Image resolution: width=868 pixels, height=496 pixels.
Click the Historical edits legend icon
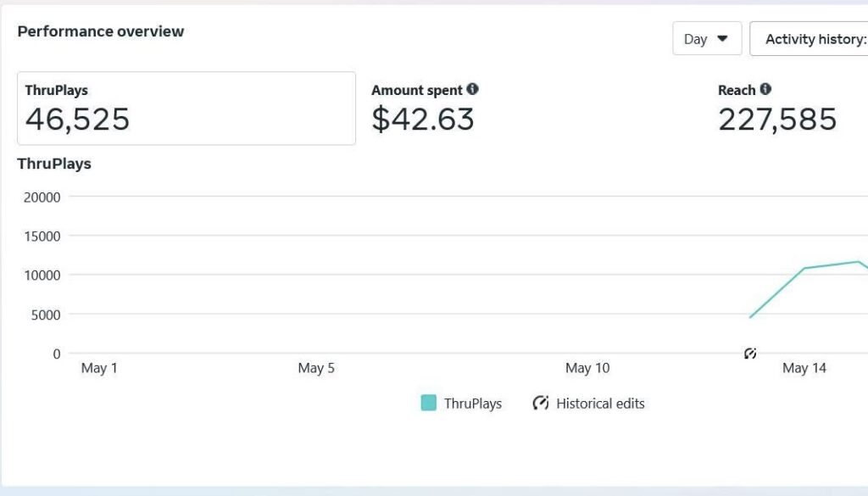point(541,403)
